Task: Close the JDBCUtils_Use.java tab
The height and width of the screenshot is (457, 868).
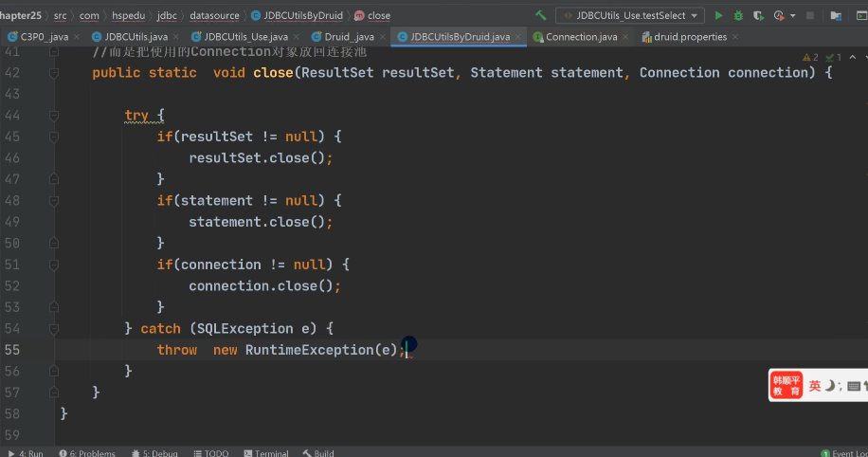Action: point(297,37)
